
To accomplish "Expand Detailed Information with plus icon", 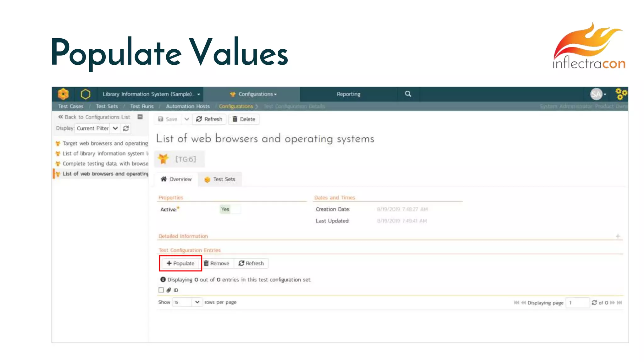I will (618, 236).
